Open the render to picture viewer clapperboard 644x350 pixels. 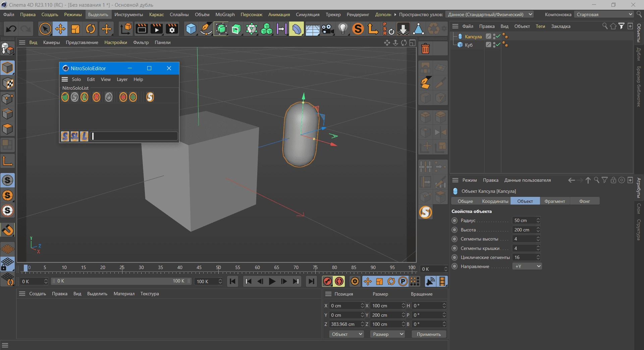pyautogui.click(x=157, y=29)
